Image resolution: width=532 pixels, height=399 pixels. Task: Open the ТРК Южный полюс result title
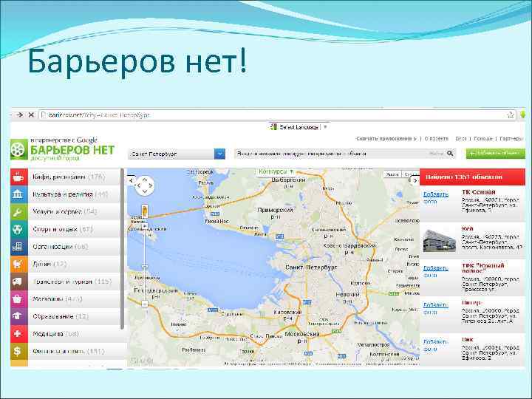click(x=483, y=268)
